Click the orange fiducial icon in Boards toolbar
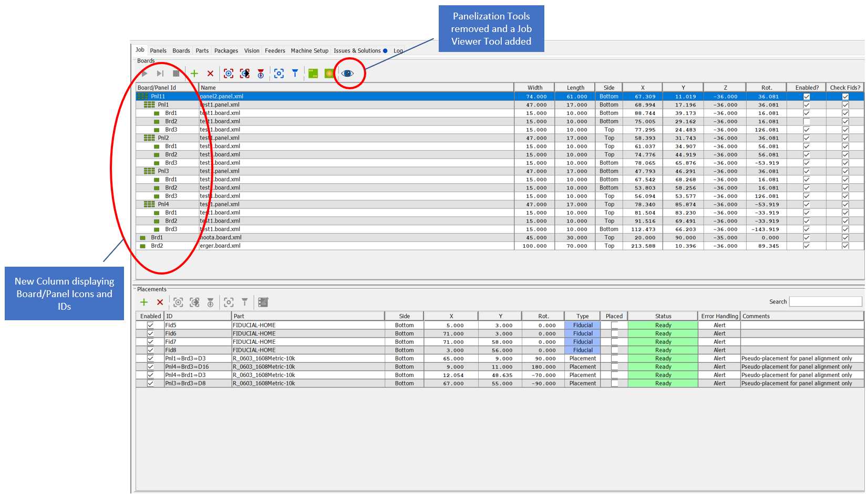Viewport: 868px width, 494px height. (328, 73)
